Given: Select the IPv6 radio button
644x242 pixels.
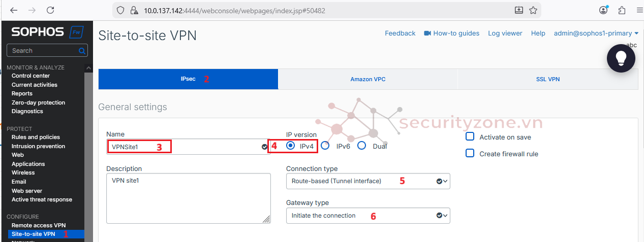Looking at the screenshot, I should coord(326,146).
